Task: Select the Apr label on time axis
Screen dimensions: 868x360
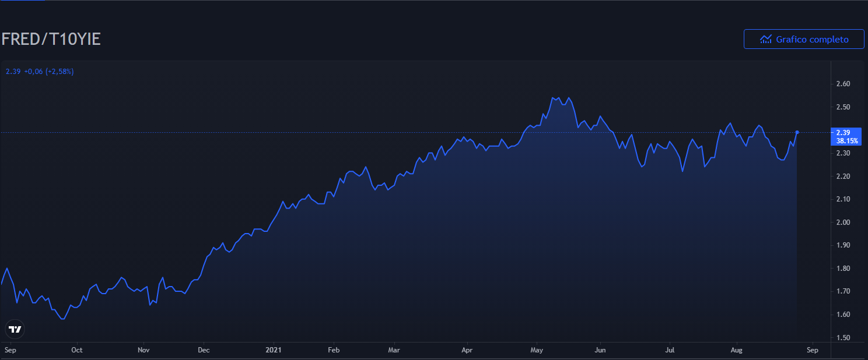Action: point(467,350)
